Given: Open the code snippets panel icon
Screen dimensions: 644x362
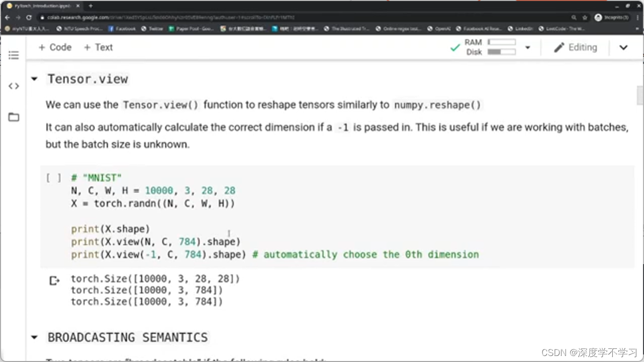Looking at the screenshot, I should coord(14,86).
